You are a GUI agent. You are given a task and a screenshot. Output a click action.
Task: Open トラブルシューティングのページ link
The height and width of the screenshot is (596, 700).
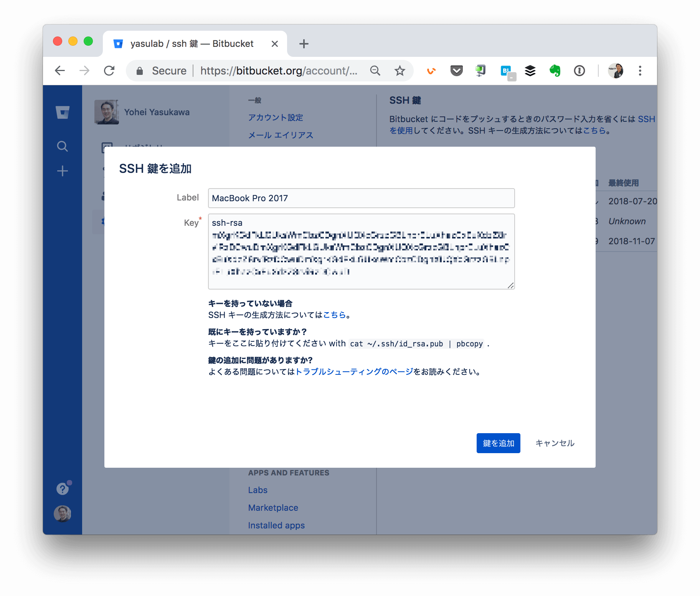pyautogui.click(x=354, y=372)
